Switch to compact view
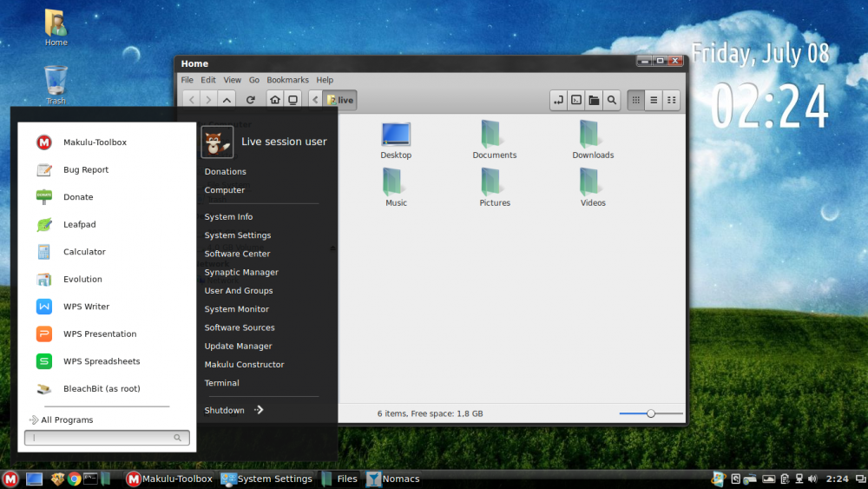Screen dimensions: 868x489 pos(672,100)
